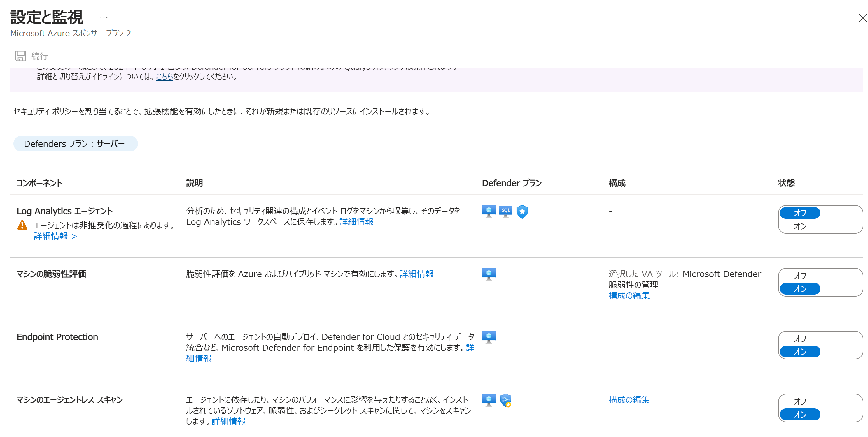Click the save icon next to 続行
Image resolution: width=868 pixels, height=437 pixels.
[20, 56]
